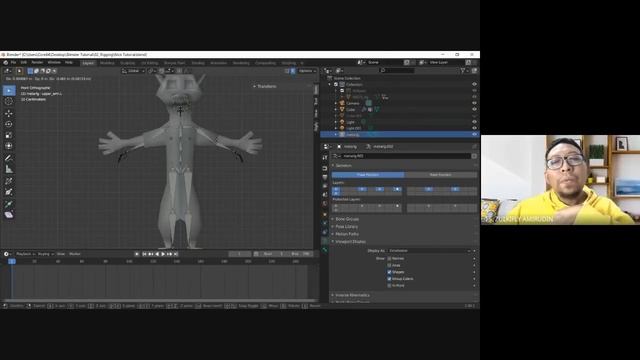Click the Pose Position button
This screenshot has height=360, width=640.
tap(368, 175)
